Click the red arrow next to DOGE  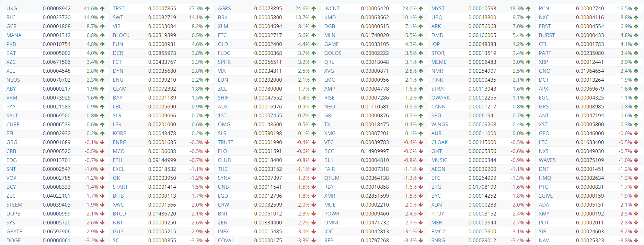pyautogui.click(x=102, y=241)
